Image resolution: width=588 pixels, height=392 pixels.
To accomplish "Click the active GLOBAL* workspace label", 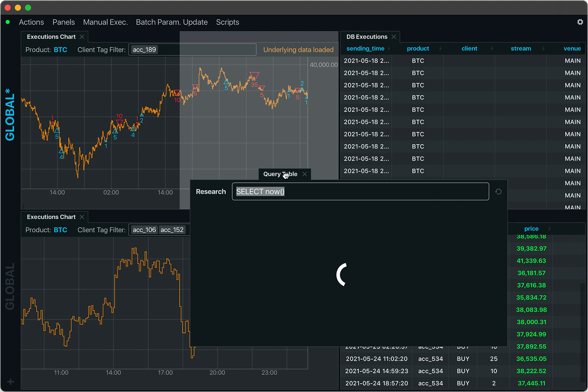I will click(10, 114).
